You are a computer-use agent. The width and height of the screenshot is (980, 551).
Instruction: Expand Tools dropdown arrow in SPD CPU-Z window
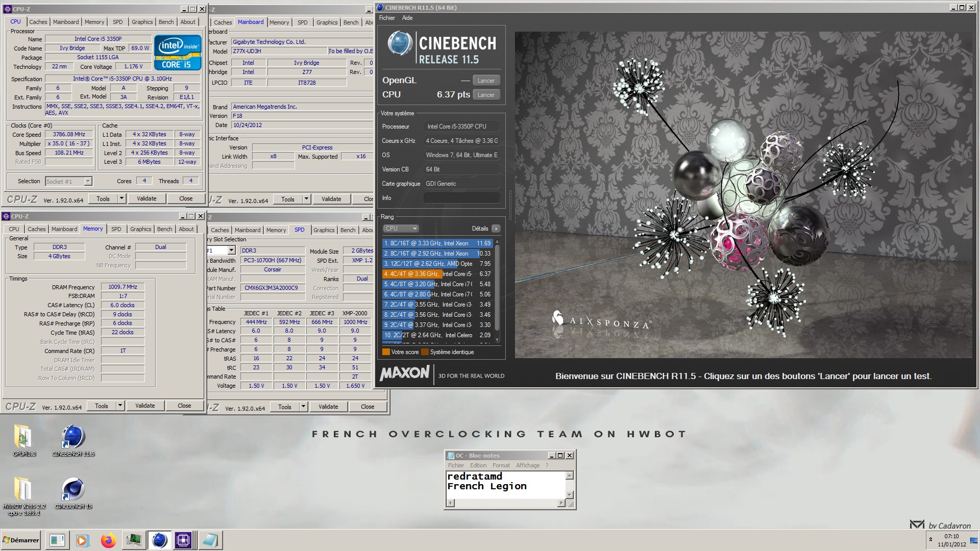tap(303, 407)
